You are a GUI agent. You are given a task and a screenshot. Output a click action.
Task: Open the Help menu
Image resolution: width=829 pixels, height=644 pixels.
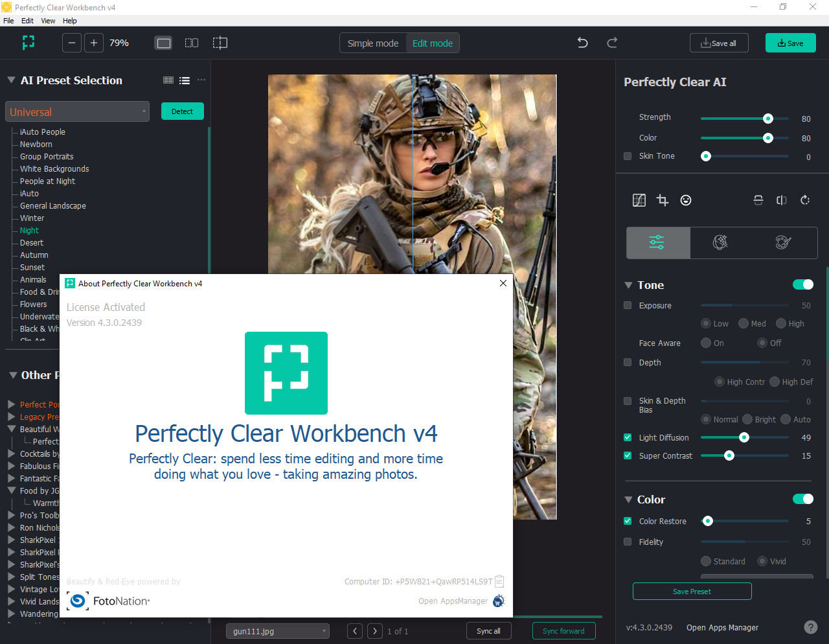[69, 21]
